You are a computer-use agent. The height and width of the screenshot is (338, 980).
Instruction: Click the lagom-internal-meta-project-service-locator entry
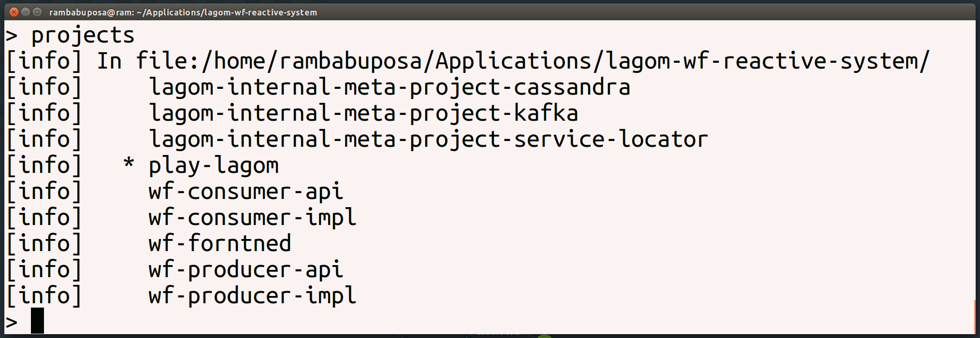[x=428, y=140]
